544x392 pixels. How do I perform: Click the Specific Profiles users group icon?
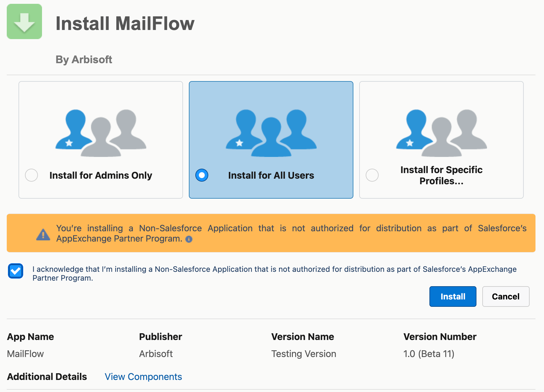[x=441, y=133]
